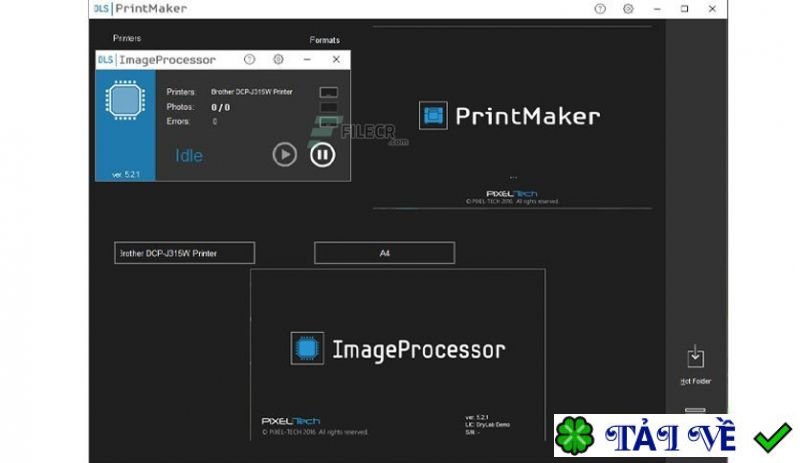Screen dimensions: 800x463
Task: Click the PrintMaker logo icon on the splash screen
Action: click(x=433, y=115)
